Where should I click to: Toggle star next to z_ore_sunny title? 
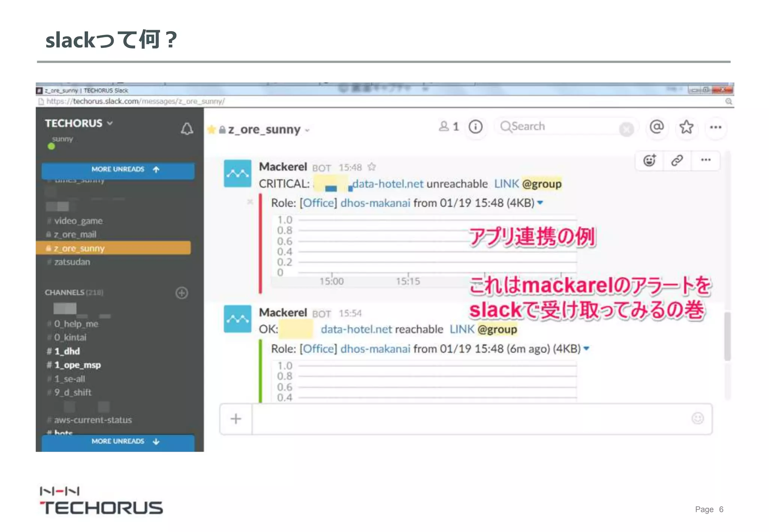[211, 130]
